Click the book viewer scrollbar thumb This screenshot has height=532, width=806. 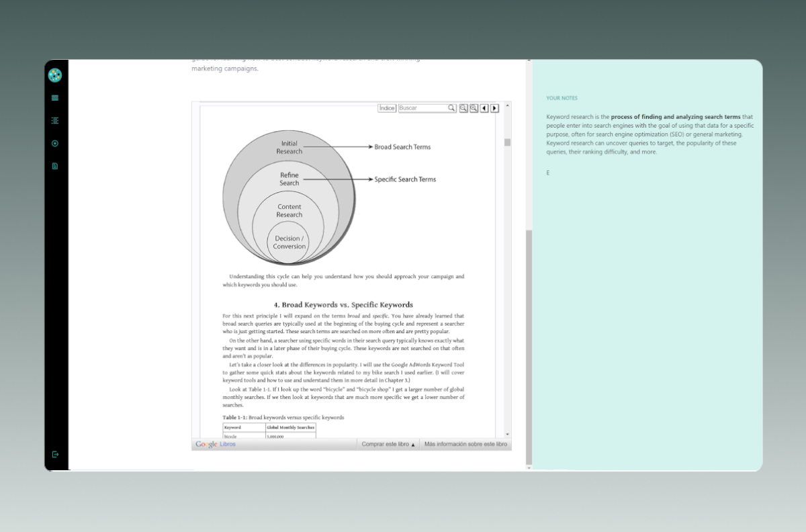[507, 142]
